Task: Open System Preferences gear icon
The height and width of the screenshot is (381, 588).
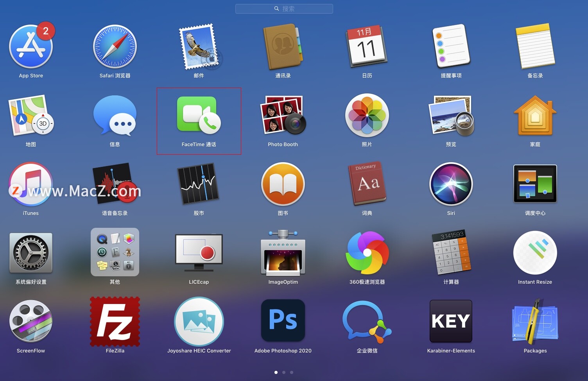Action: (31, 253)
